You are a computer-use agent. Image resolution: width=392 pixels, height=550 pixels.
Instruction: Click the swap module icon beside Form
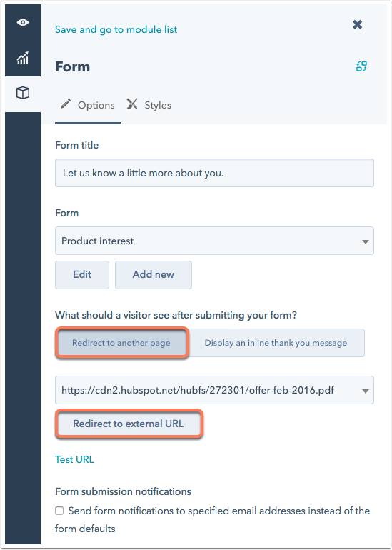click(361, 66)
